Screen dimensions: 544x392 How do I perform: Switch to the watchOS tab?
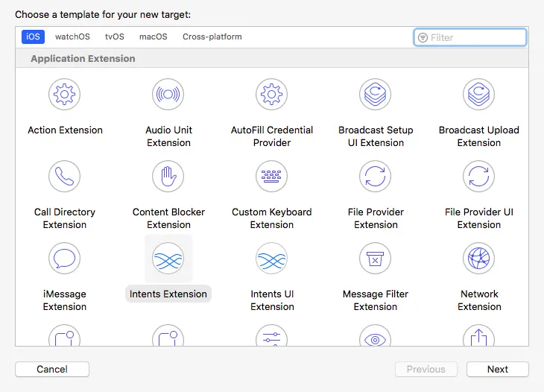coord(72,37)
